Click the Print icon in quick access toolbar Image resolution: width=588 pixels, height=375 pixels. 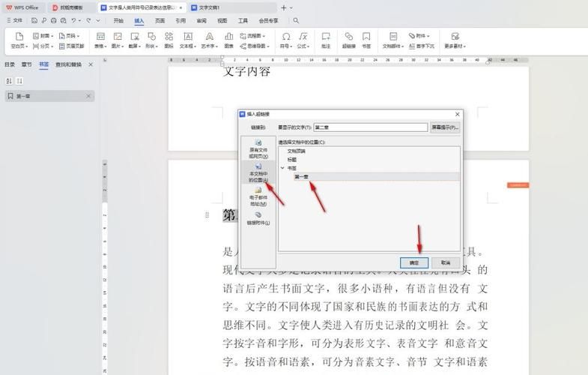54,21
